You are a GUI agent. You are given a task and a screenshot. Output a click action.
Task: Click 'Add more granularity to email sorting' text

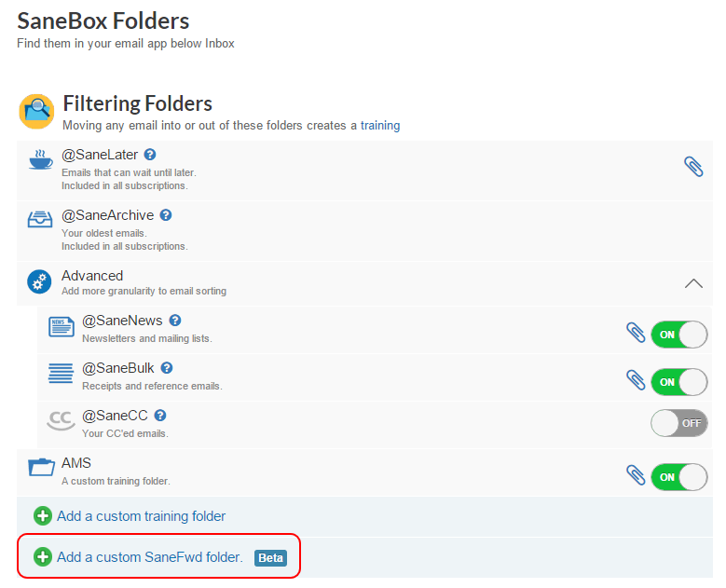[x=144, y=292]
